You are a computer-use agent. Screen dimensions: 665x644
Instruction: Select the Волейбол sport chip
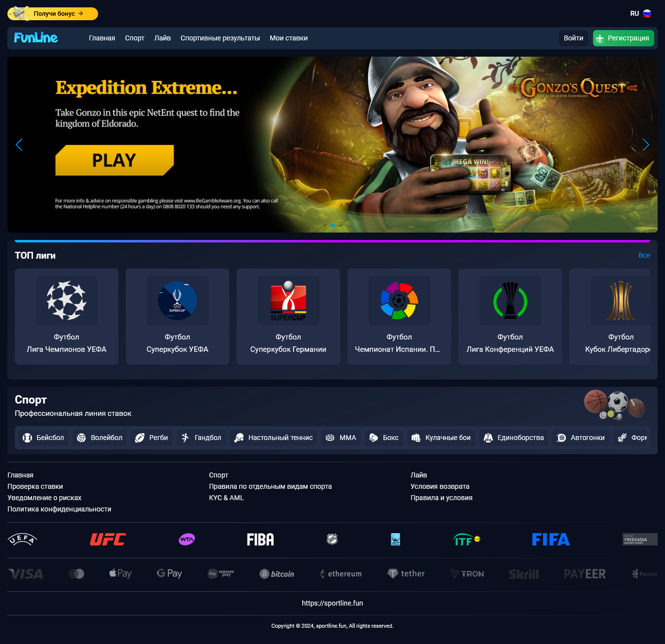100,438
